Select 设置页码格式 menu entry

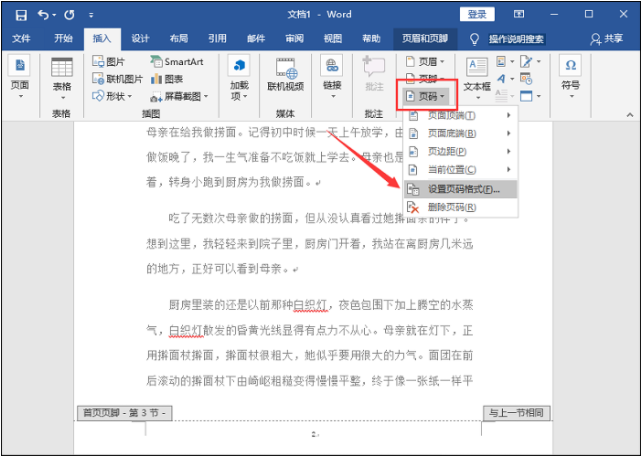pyautogui.click(x=463, y=188)
